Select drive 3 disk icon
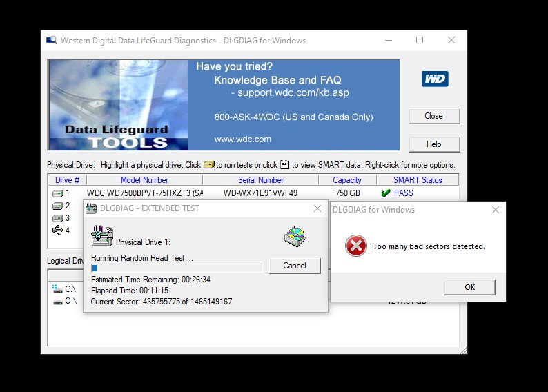 (58, 218)
